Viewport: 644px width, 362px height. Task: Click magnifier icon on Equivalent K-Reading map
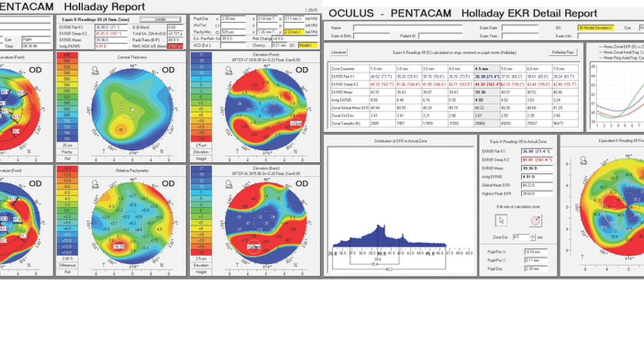click(x=583, y=160)
